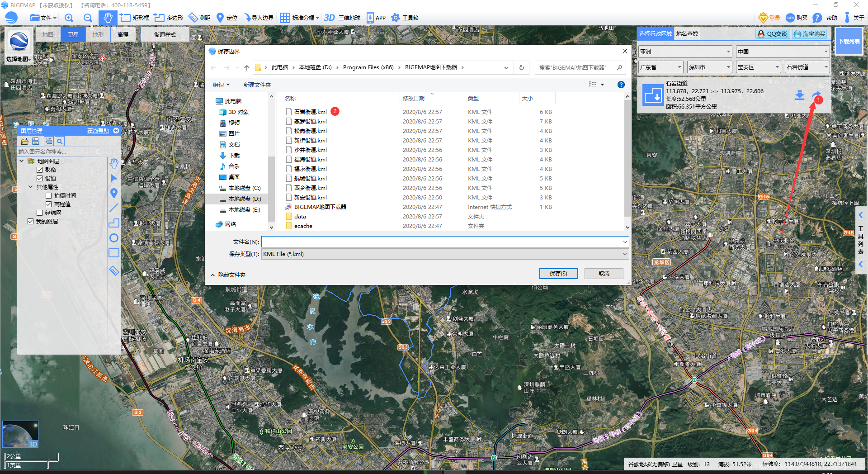This screenshot has height=474, width=868.
Task: Open 在线帮助 online help link
Action: 98,130
